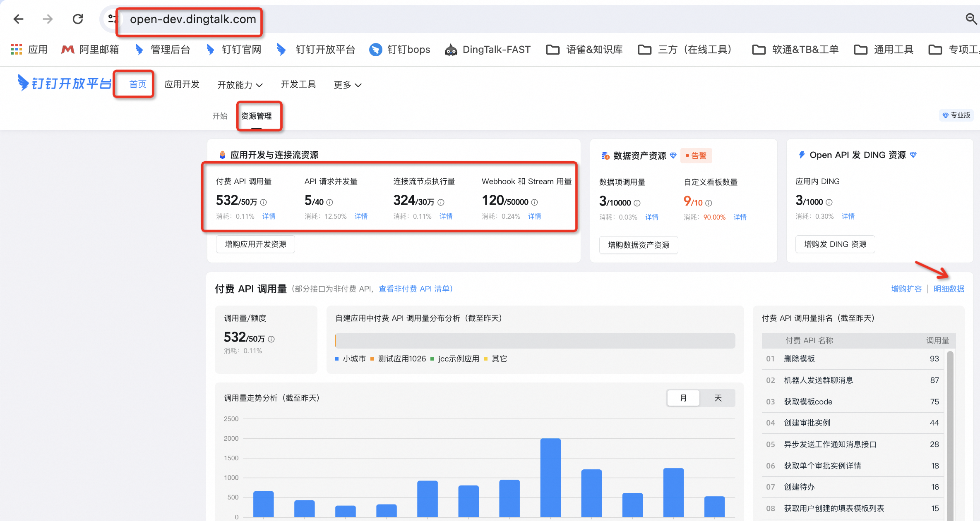Click the search magnifier icon in address bar
Image resolution: width=980 pixels, height=521 pixels.
pyautogui.click(x=971, y=19)
